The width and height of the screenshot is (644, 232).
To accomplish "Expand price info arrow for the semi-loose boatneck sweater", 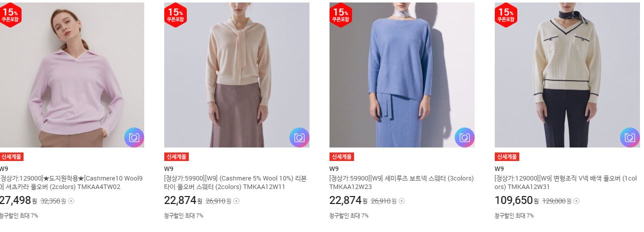I will coord(402,201).
